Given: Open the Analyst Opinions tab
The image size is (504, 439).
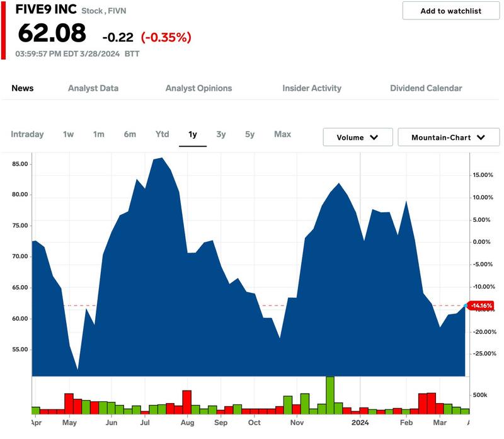Looking at the screenshot, I should 198,88.
